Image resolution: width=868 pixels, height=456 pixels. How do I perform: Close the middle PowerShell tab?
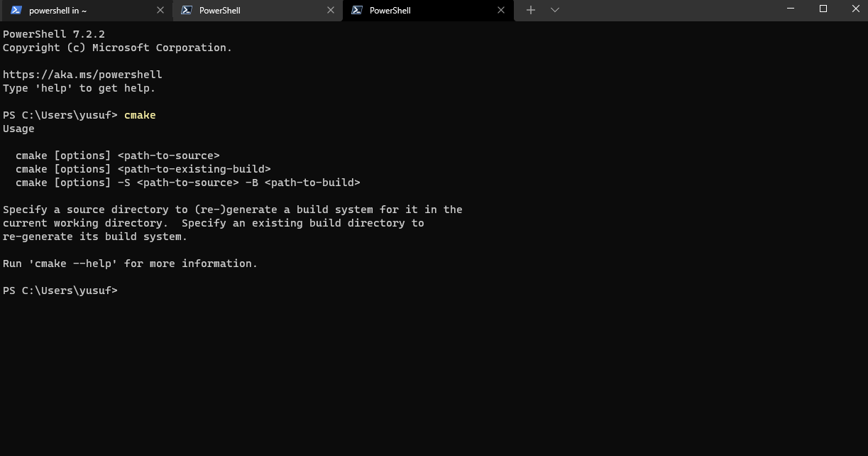330,11
